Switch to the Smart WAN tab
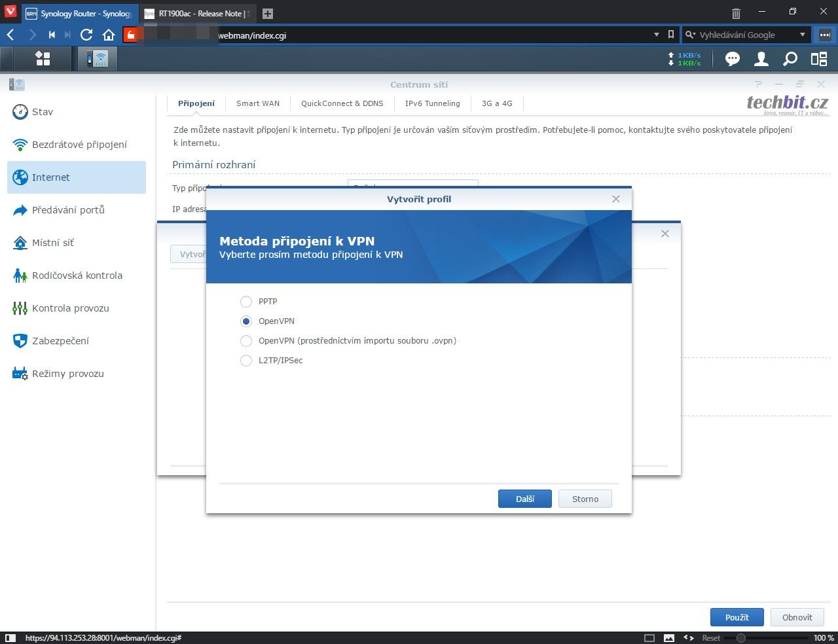This screenshot has height=644, width=838. 257,103
